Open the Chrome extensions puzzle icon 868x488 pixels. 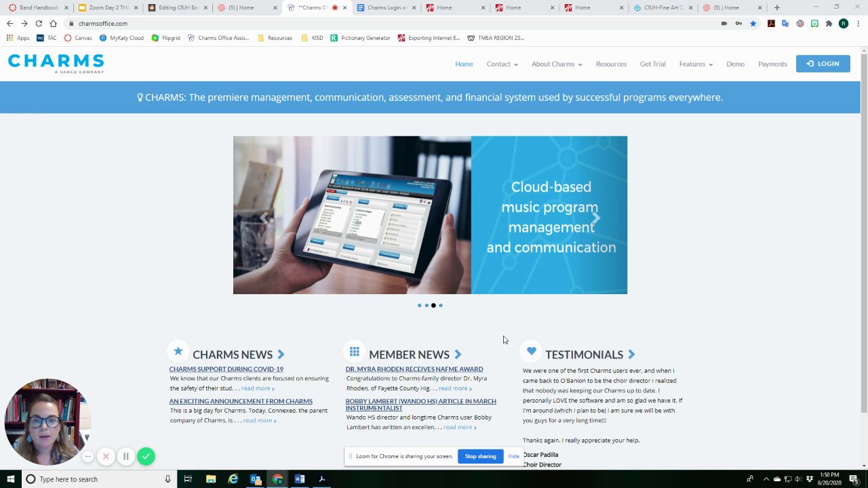[829, 23]
